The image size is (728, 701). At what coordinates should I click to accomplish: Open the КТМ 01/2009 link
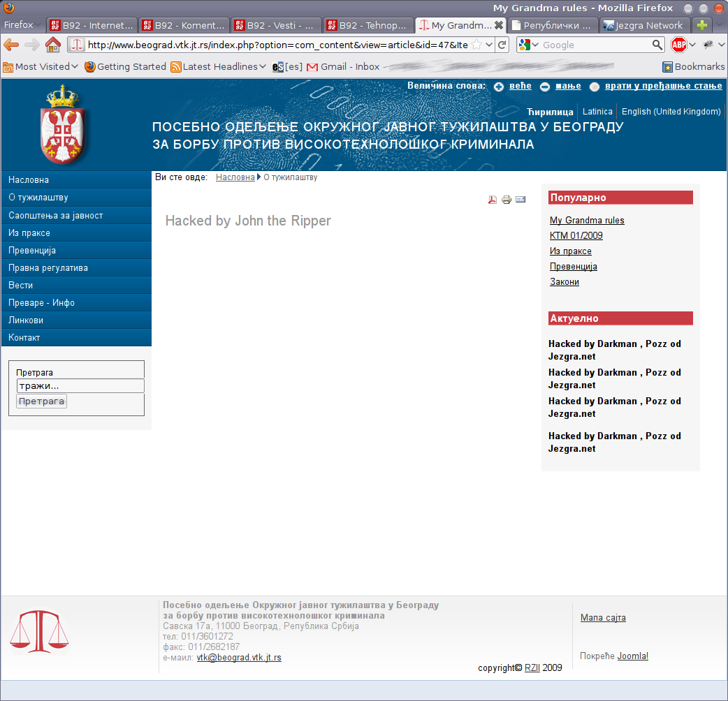pyautogui.click(x=576, y=236)
